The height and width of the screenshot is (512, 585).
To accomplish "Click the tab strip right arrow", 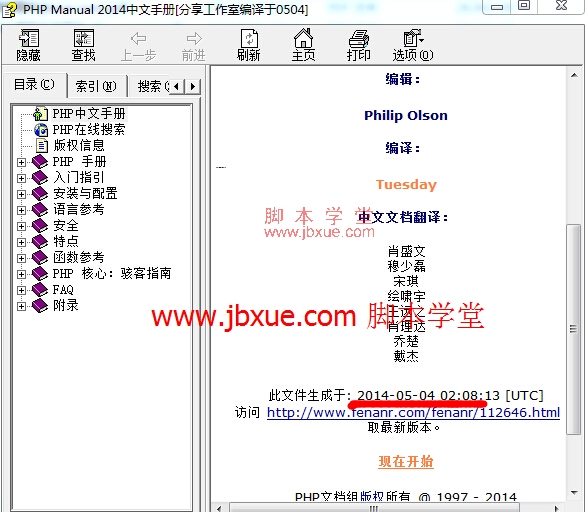I will pos(193,87).
